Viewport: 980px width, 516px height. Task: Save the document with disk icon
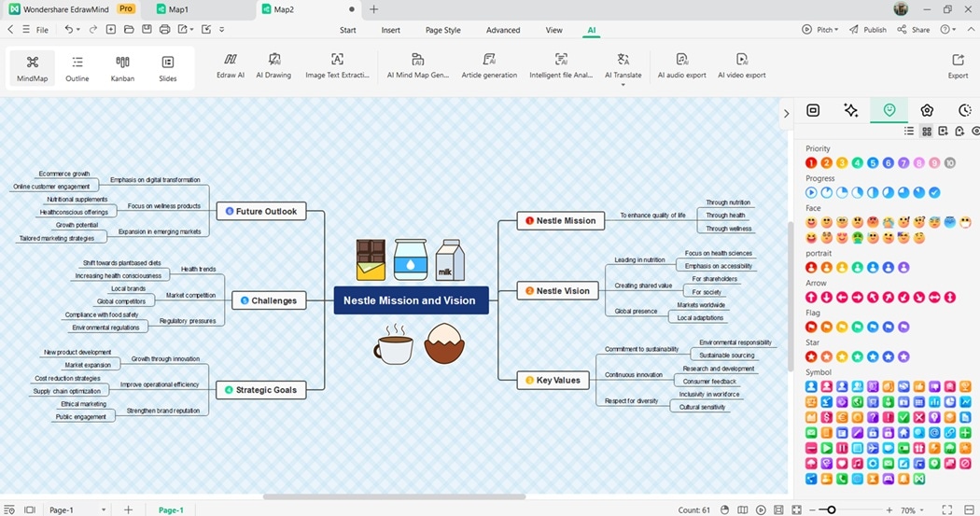[147, 29]
